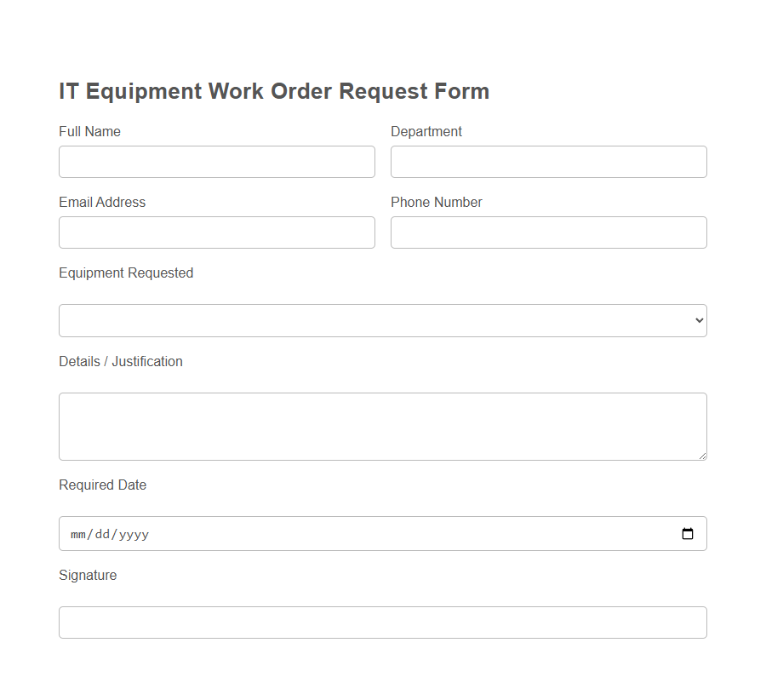Focus the Phone Number input
This screenshot has height=700, width=766.
[x=547, y=232]
